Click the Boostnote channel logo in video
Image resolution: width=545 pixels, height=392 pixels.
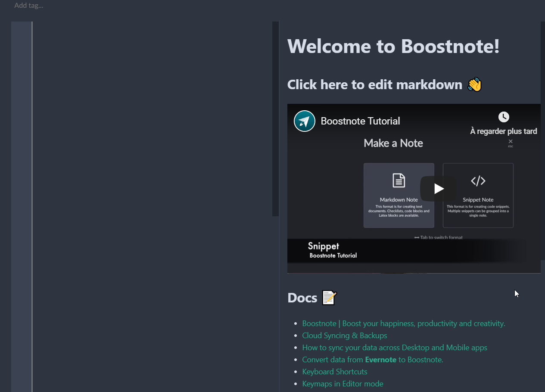coord(305,121)
